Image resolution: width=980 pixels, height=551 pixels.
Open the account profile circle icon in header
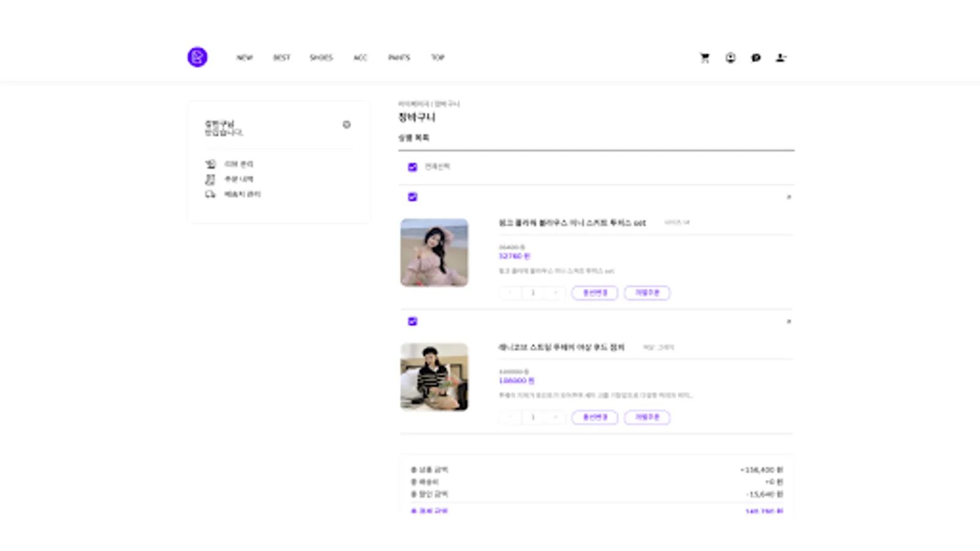[731, 58]
